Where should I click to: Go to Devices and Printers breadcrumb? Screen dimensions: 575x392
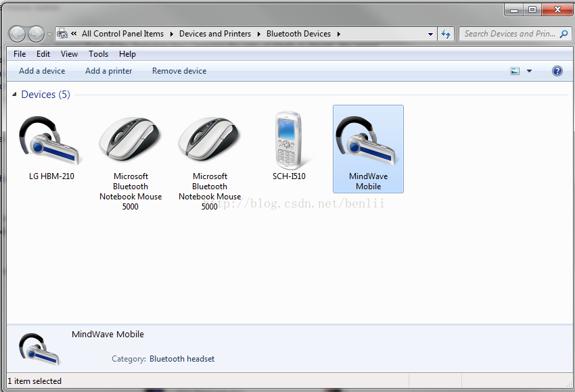(x=215, y=34)
